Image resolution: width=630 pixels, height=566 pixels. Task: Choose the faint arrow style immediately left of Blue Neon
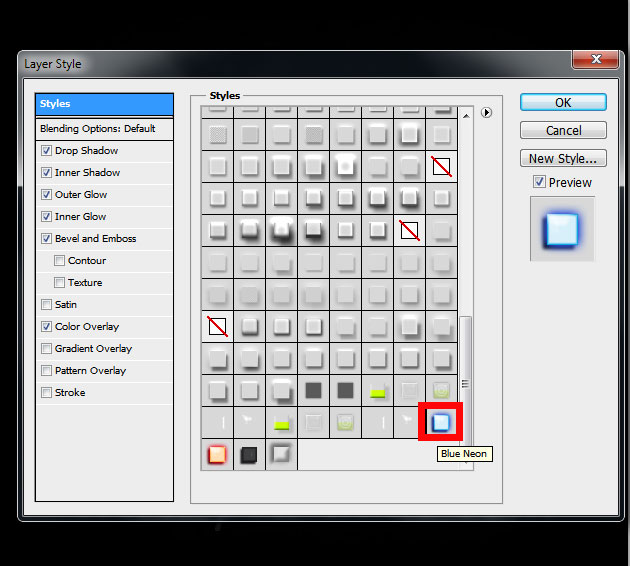[x=409, y=423]
